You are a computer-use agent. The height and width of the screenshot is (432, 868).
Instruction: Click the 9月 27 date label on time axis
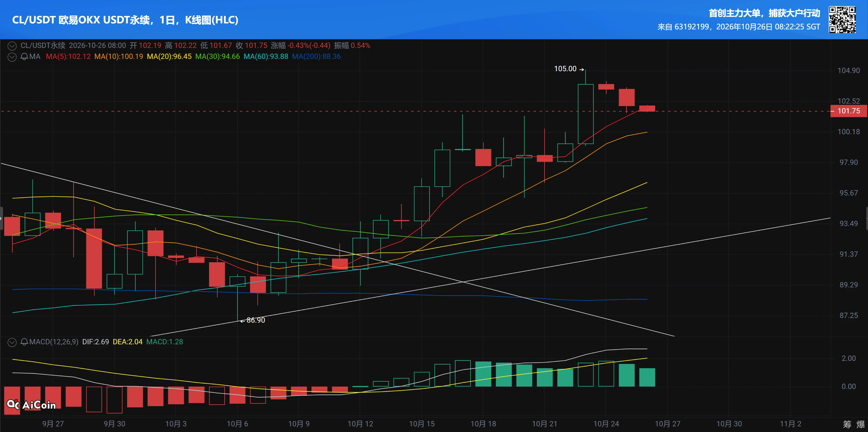[x=53, y=424]
